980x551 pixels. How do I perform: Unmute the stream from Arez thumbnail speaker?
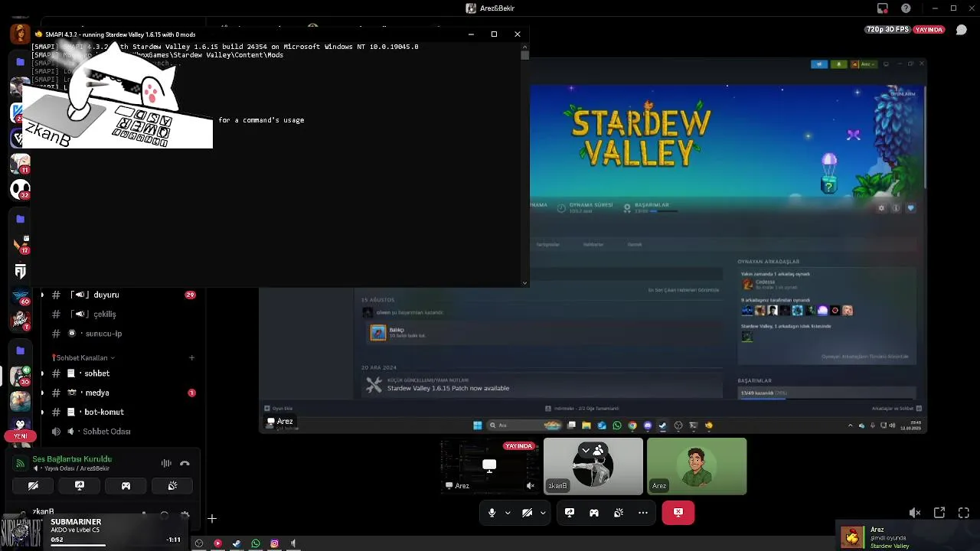(531, 486)
